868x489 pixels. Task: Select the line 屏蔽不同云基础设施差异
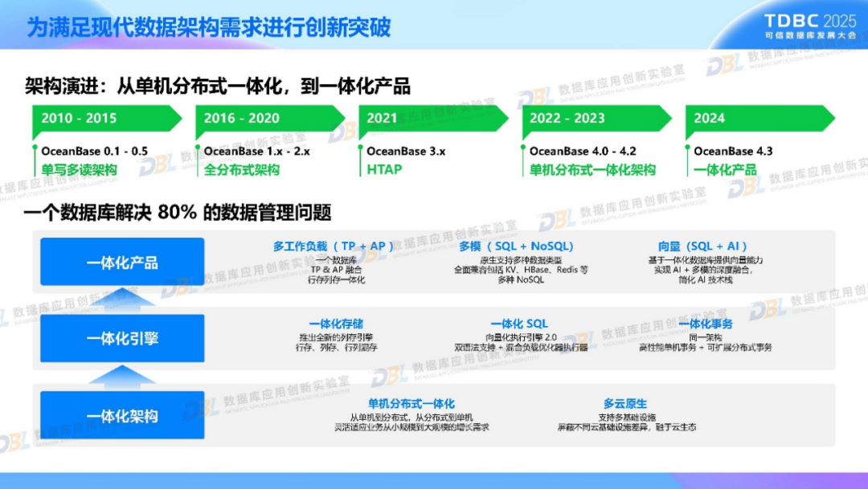coord(627,427)
